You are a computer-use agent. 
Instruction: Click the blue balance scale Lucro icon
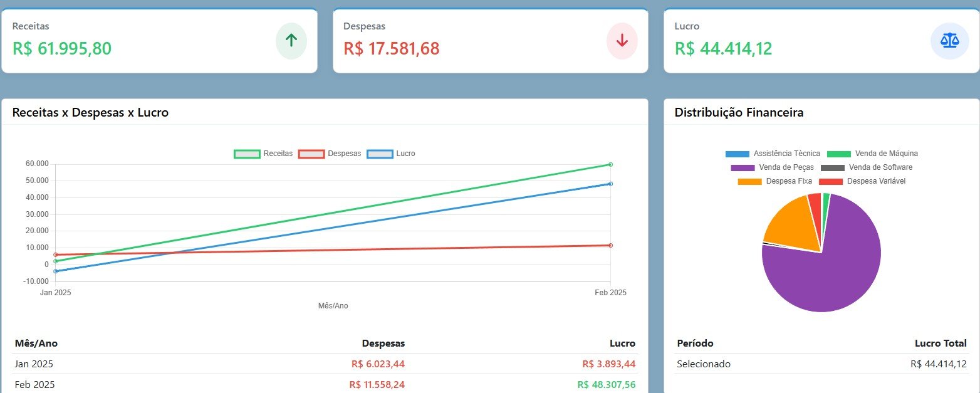(949, 41)
